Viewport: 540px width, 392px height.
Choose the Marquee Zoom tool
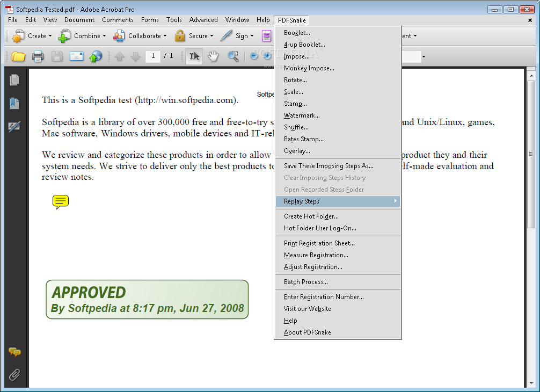(x=233, y=56)
